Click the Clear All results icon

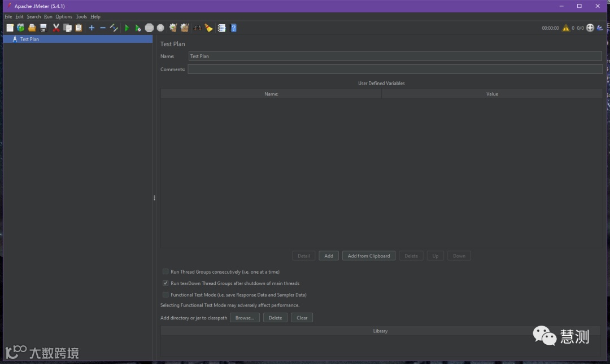[185, 28]
